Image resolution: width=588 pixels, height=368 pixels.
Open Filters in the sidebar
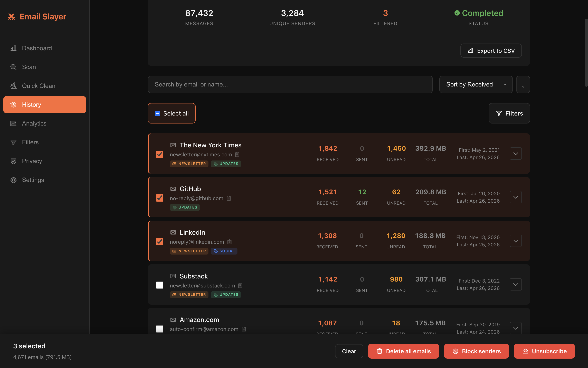coord(45,142)
